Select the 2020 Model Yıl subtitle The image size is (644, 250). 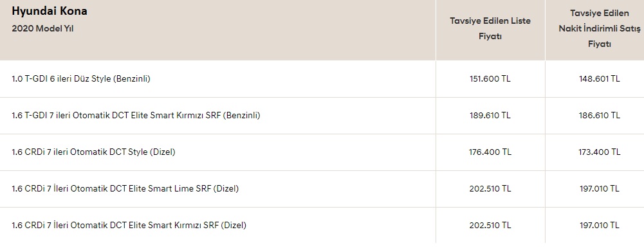(42, 29)
